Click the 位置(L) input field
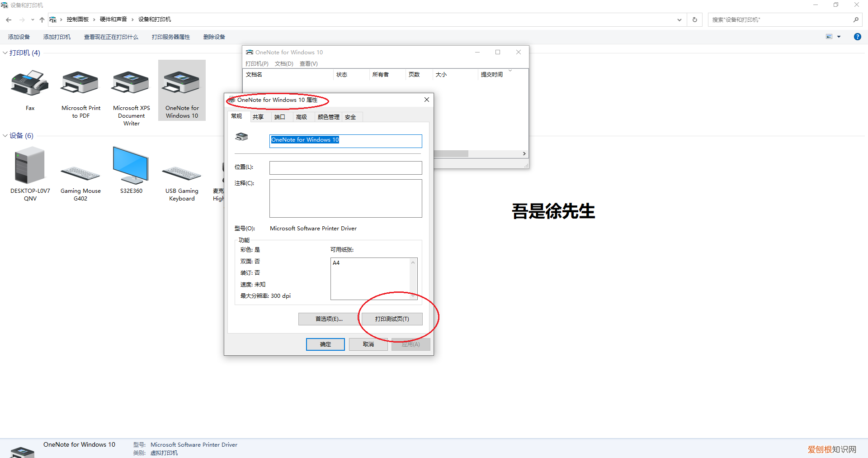 [345, 168]
